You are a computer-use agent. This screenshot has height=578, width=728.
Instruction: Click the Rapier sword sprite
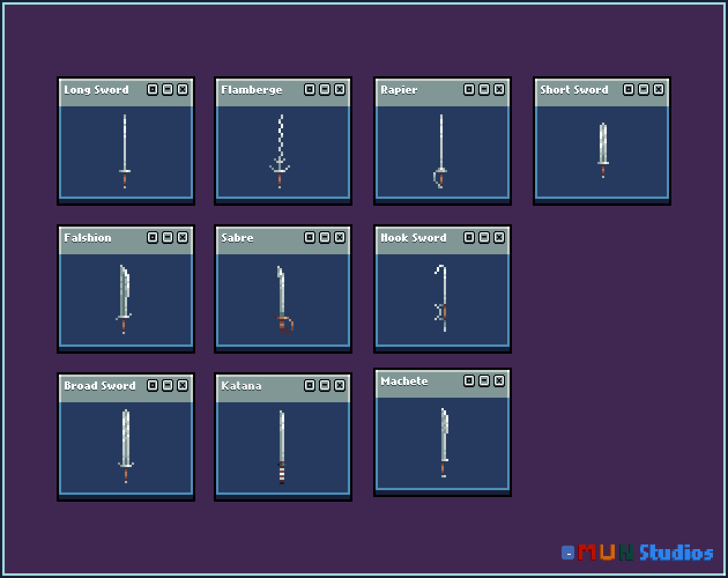(442, 150)
